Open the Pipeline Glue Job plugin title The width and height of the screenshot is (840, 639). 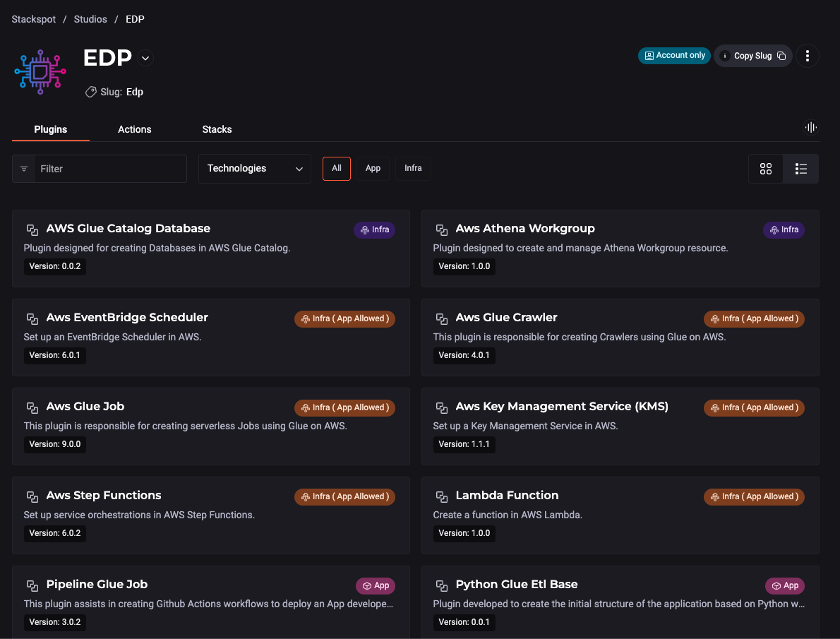(x=97, y=585)
